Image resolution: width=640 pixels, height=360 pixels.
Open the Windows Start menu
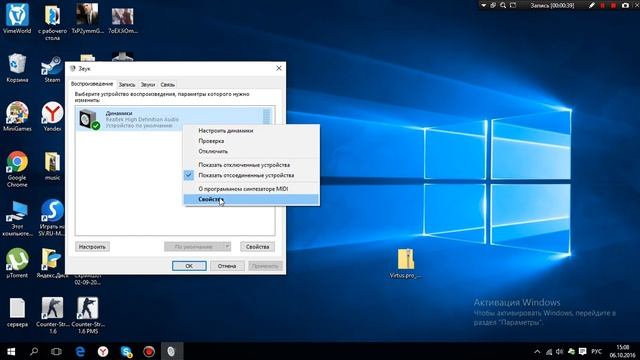tap(11, 351)
